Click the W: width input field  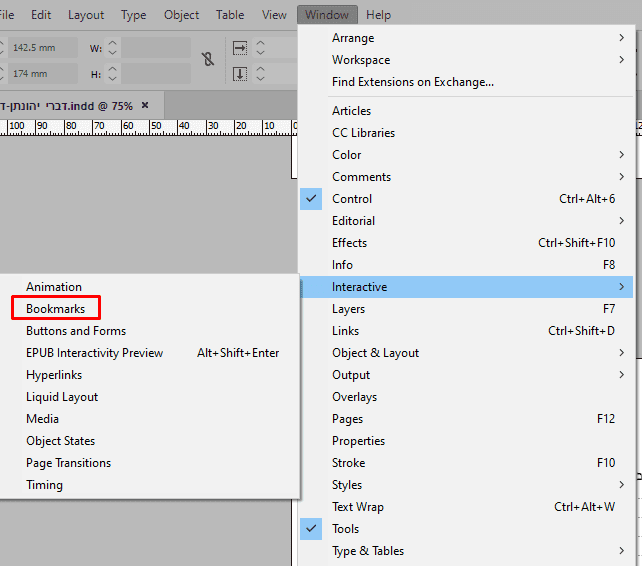(156, 48)
